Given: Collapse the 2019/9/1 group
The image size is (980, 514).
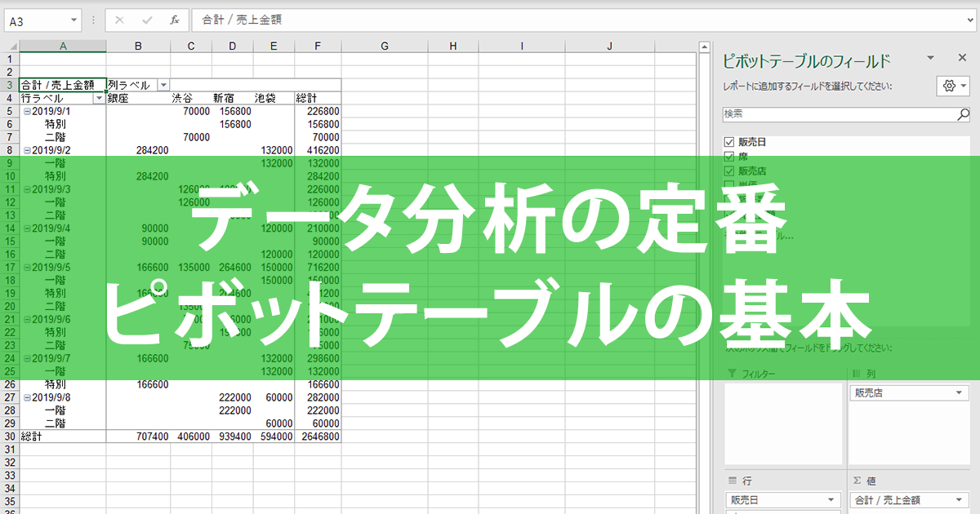Looking at the screenshot, I should [x=28, y=111].
